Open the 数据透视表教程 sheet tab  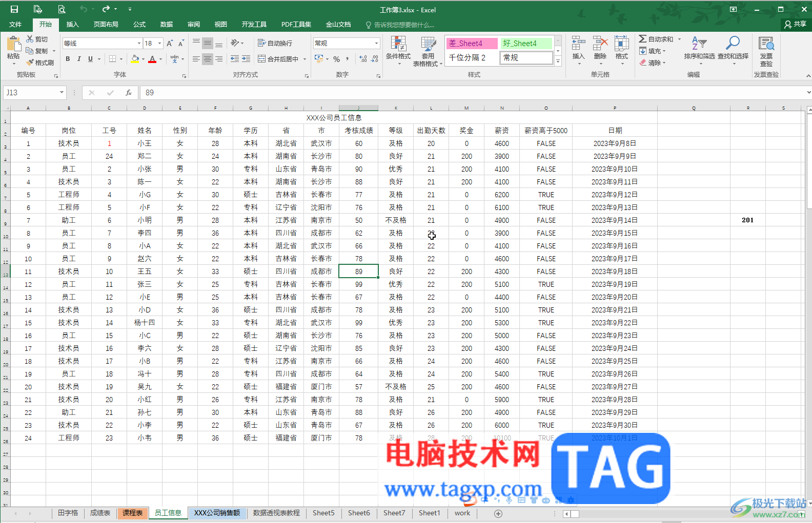tap(276, 513)
